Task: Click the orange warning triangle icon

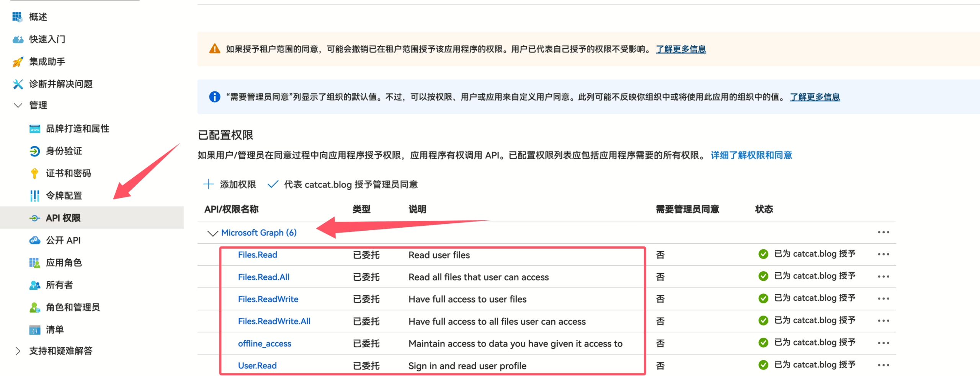Action: (215, 49)
